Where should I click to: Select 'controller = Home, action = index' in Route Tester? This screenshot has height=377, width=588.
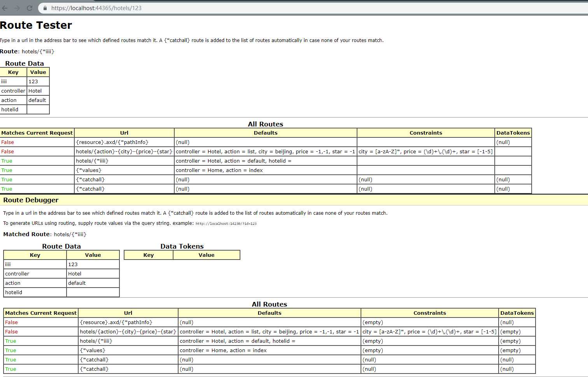pyautogui.click(x=266, y=170)
